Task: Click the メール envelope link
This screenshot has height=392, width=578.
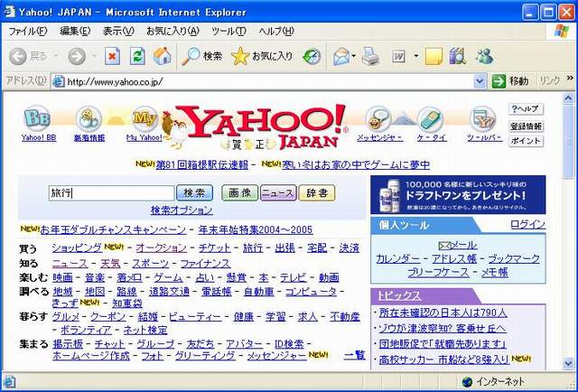Action: (x=458, y=245)
